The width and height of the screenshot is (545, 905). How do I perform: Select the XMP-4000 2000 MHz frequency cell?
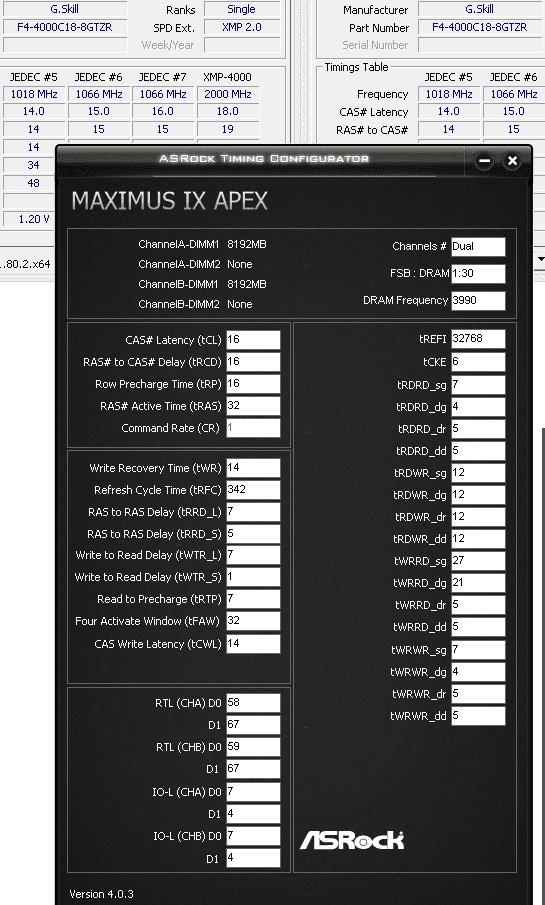pos(227,94)
